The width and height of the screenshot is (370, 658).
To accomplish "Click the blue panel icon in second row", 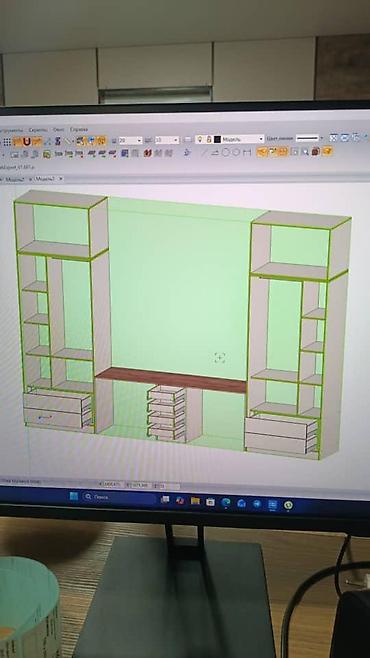I will click(x=125, y=153).
